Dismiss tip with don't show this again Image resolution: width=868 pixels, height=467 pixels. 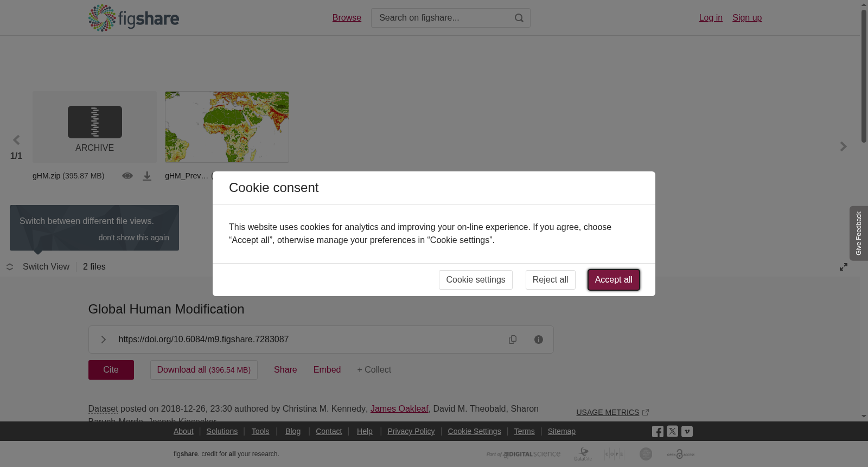133,238
